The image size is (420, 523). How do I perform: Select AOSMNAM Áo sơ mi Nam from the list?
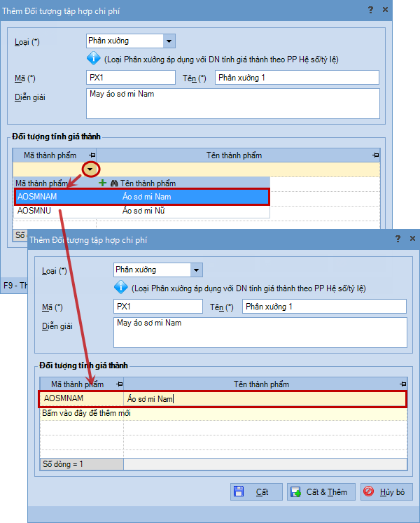[140, 197]
